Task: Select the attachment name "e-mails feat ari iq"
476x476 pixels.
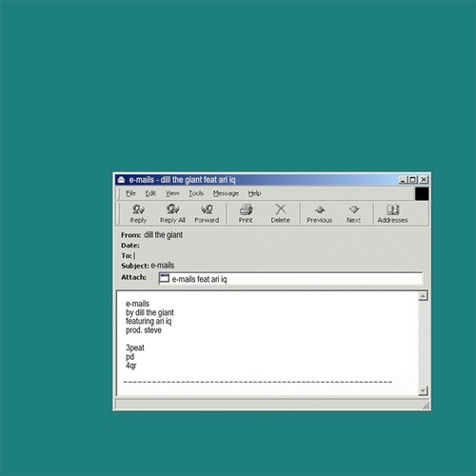Action: tap(199, 279)
